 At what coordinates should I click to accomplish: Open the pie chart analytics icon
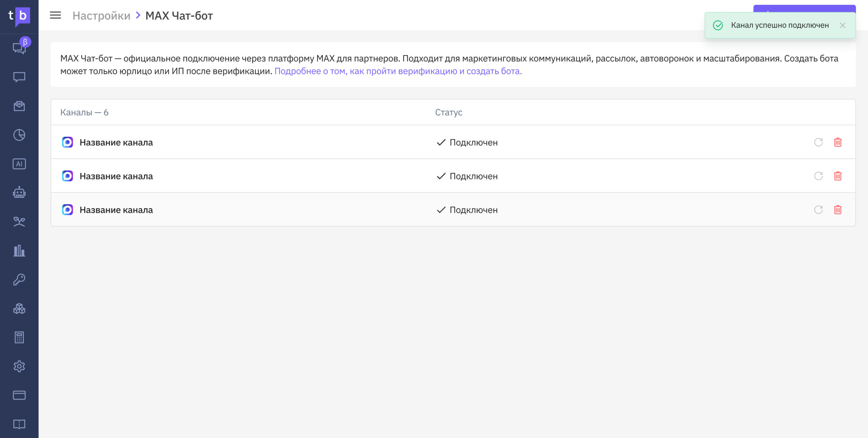[19, 135]
